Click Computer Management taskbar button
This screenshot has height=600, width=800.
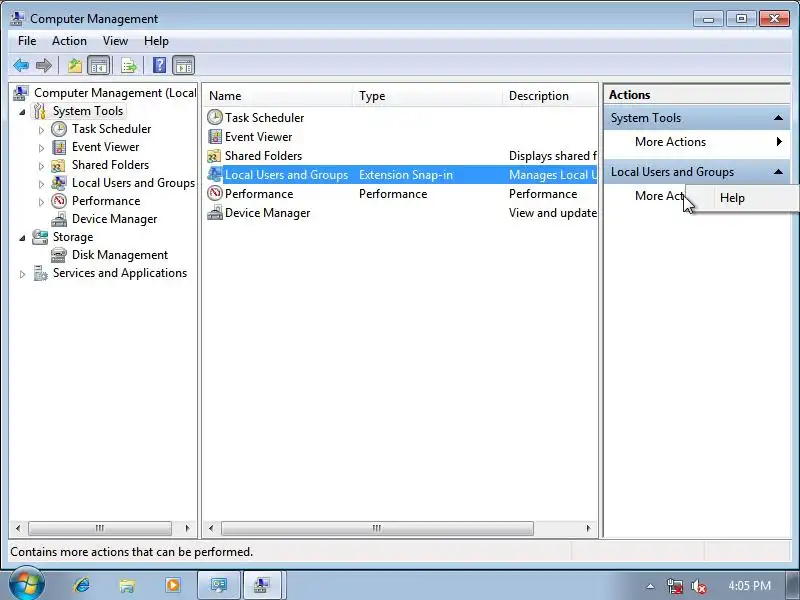(262, 585)
